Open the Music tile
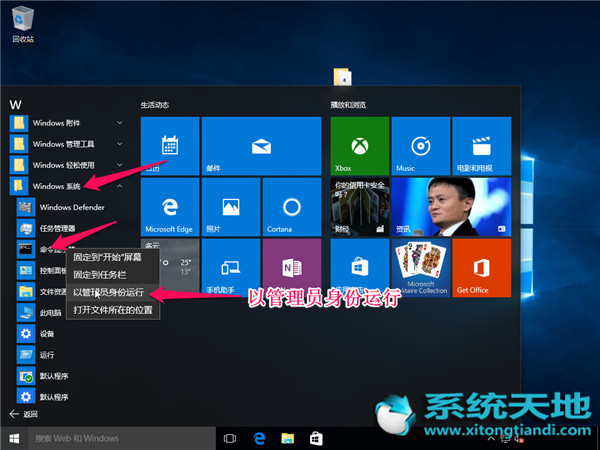Screen dimensions: 600x450 [x=419, y=146]
